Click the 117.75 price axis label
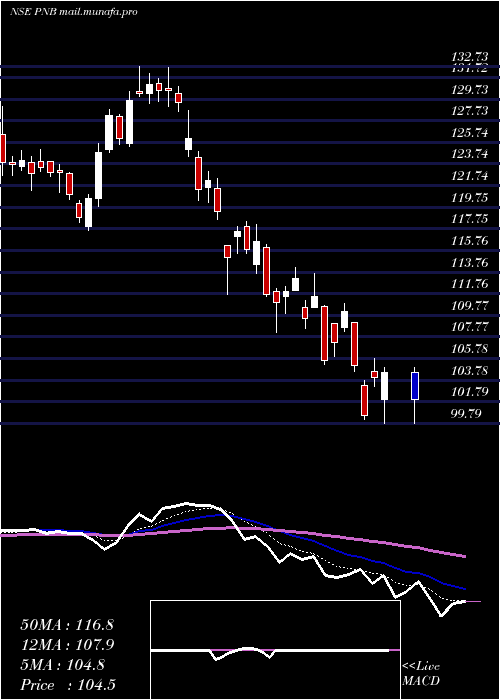Screen dimensions: 500x700 point(469,219)
